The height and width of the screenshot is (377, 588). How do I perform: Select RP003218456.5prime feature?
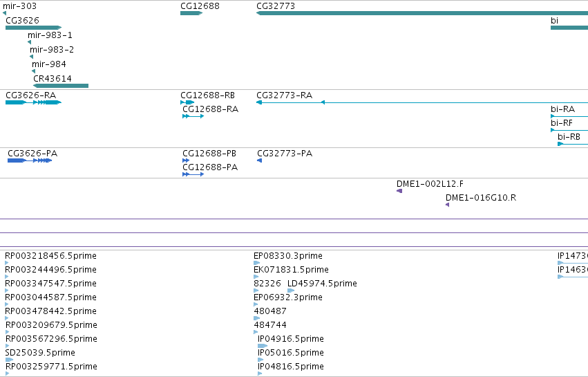tap(50, 256)
